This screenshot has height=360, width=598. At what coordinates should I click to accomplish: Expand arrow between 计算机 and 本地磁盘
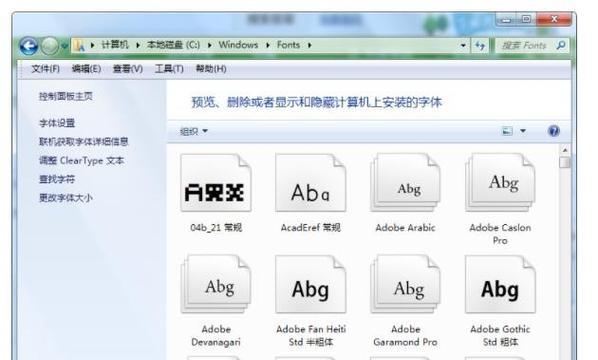tap(138, 45)
